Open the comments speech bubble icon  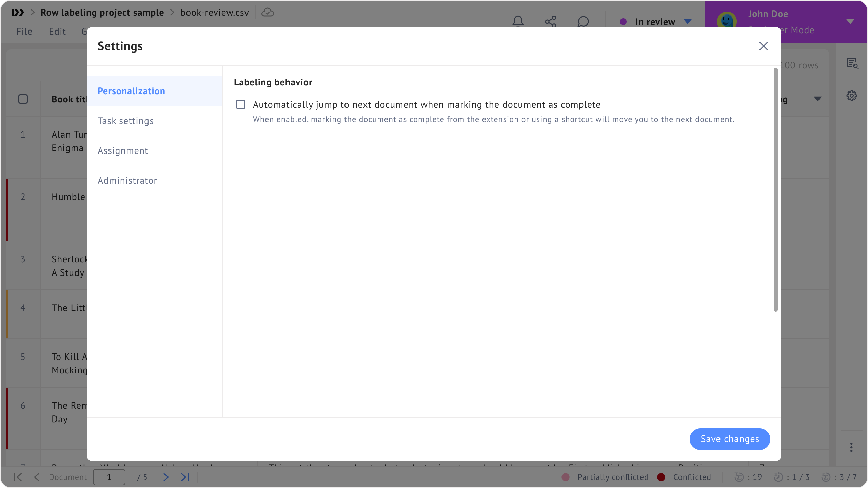tap(583, 21)
